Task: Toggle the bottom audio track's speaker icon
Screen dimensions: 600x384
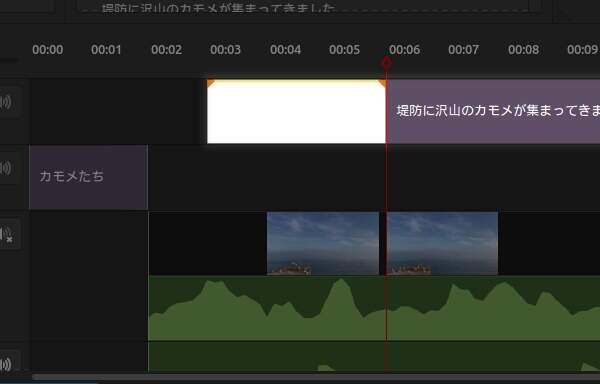Action: click(6, 364)
